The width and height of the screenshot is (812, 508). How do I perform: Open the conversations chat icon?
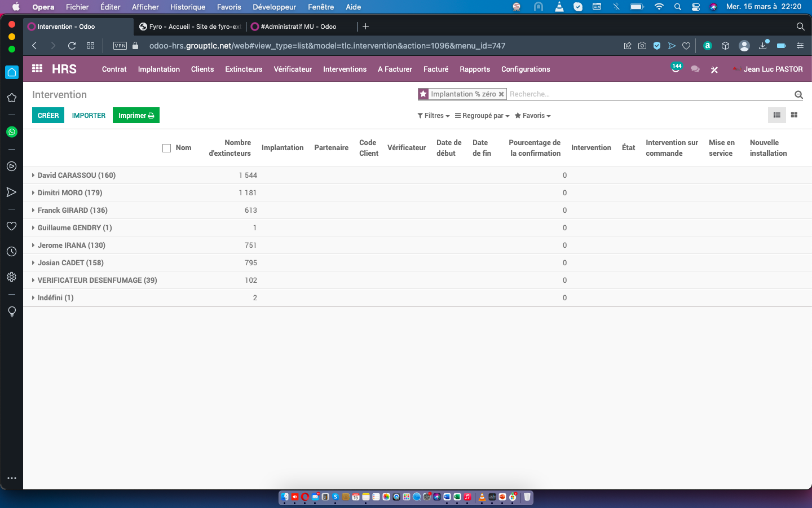coord(695,69)
